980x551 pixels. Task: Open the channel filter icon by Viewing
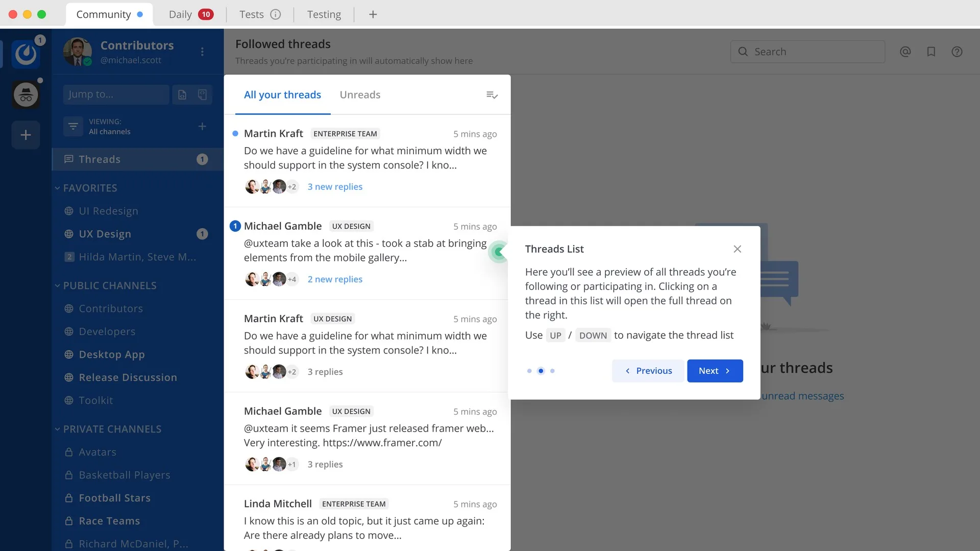point(73,126)
